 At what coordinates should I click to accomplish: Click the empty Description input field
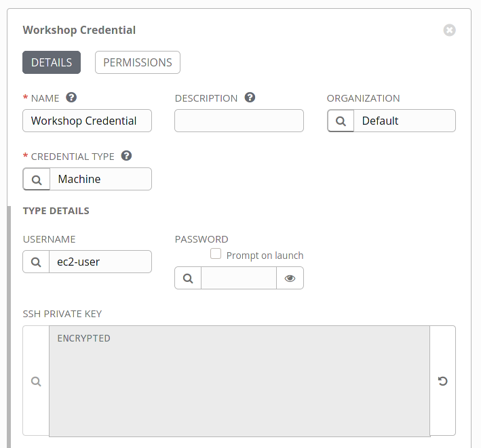click(x=239, y=121)
